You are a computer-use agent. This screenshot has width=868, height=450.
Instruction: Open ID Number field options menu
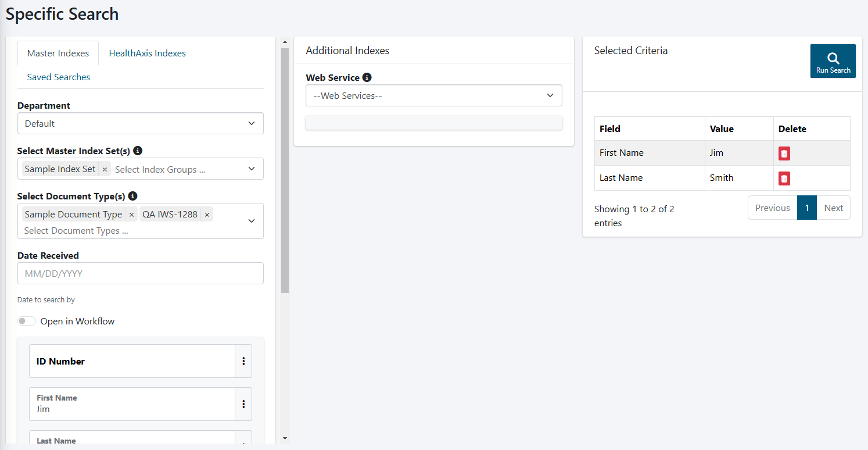[x=243, y=361]
